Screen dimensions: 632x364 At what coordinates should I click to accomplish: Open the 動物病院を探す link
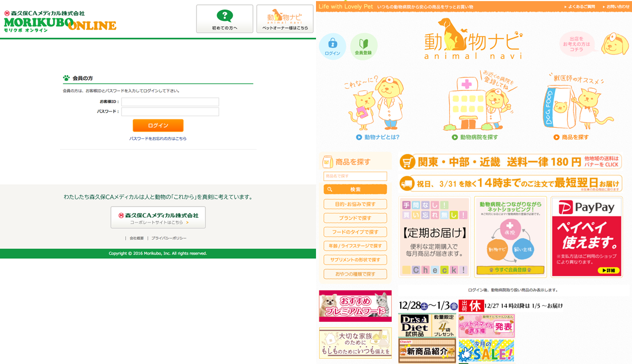475,137
